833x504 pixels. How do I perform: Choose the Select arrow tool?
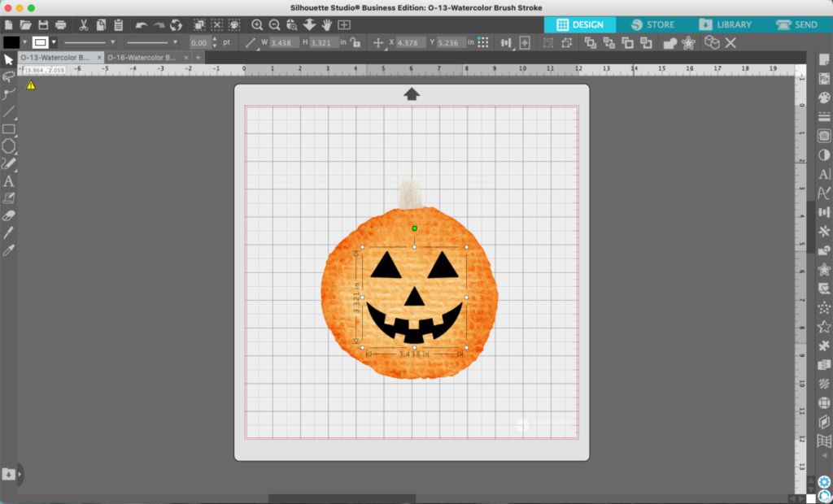click(8, 59)
